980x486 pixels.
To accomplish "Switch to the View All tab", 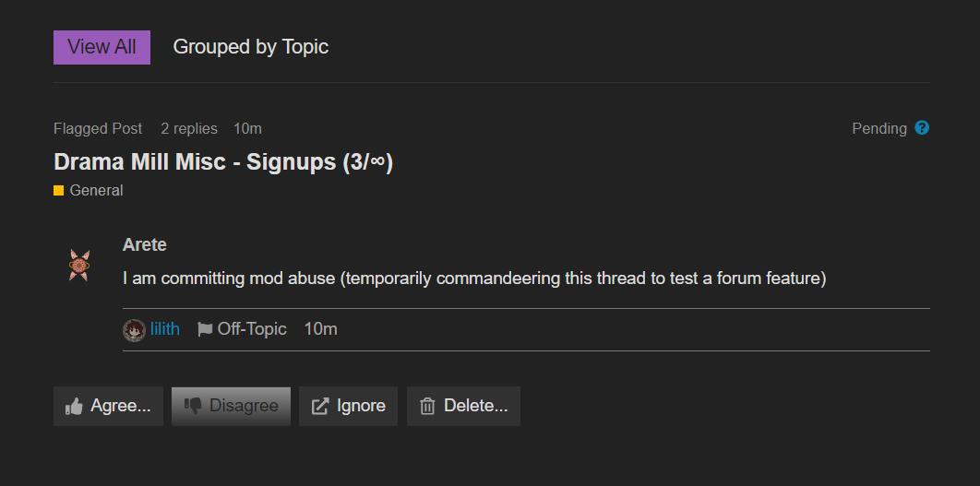I will point(102,47).
